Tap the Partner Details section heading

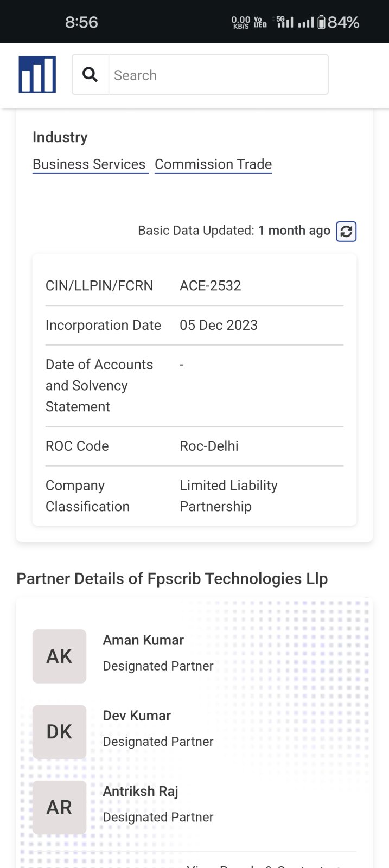(x=172, y=579)
